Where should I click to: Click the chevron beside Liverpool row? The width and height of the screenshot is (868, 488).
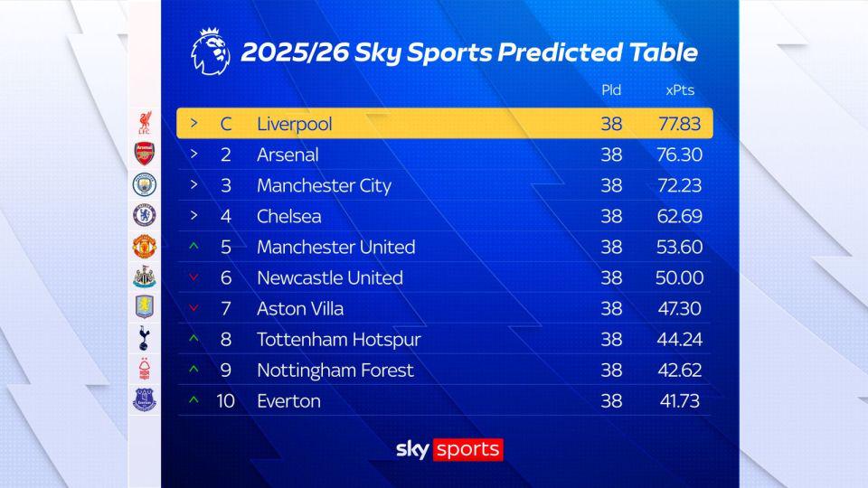coord(193,123)
